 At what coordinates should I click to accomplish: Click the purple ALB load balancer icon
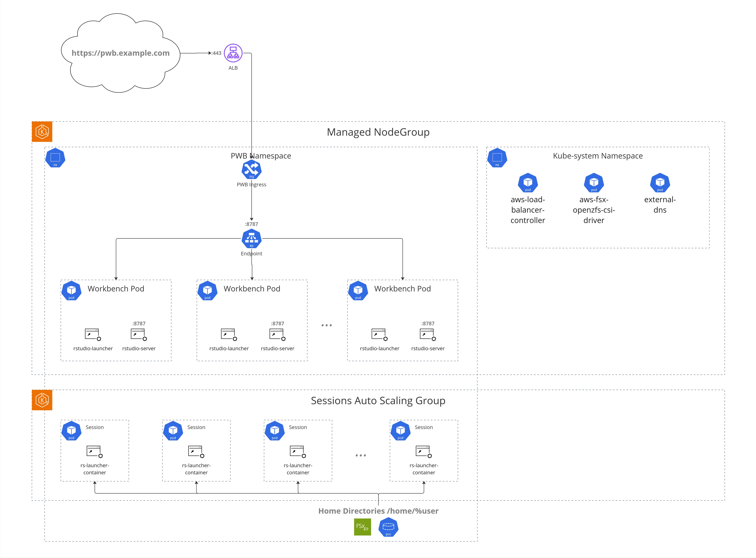pyautogui.click(x=233, y=53)
